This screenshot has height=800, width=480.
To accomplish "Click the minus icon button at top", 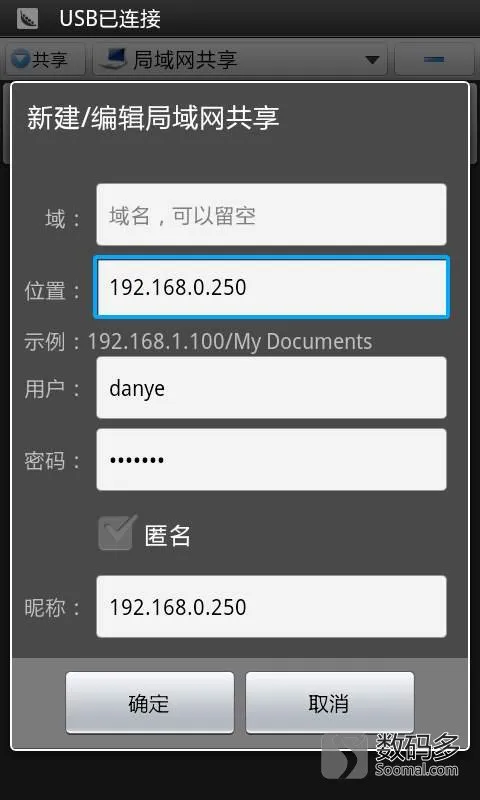I will click(x=434, y=60).
